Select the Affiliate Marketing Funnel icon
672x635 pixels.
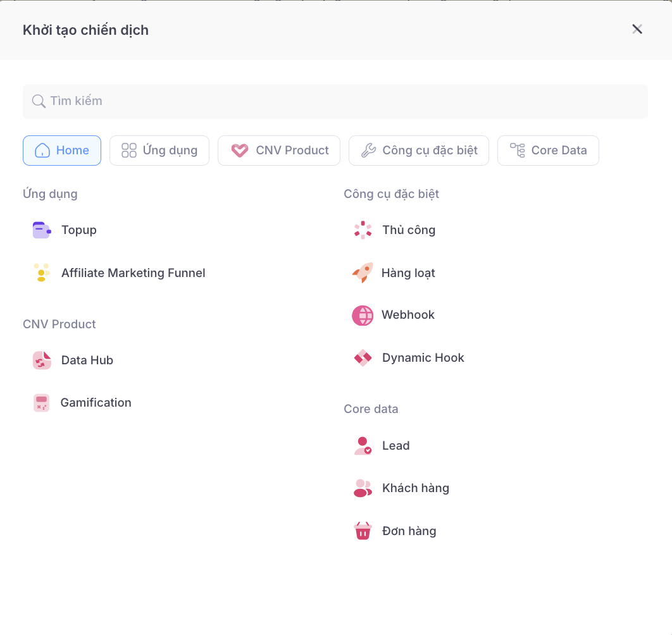pyautogui.click(x=42, y=273)
